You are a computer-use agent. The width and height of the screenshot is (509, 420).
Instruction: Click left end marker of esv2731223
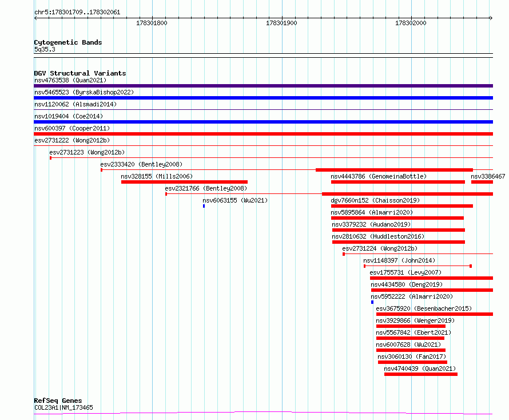coord(51,158)
